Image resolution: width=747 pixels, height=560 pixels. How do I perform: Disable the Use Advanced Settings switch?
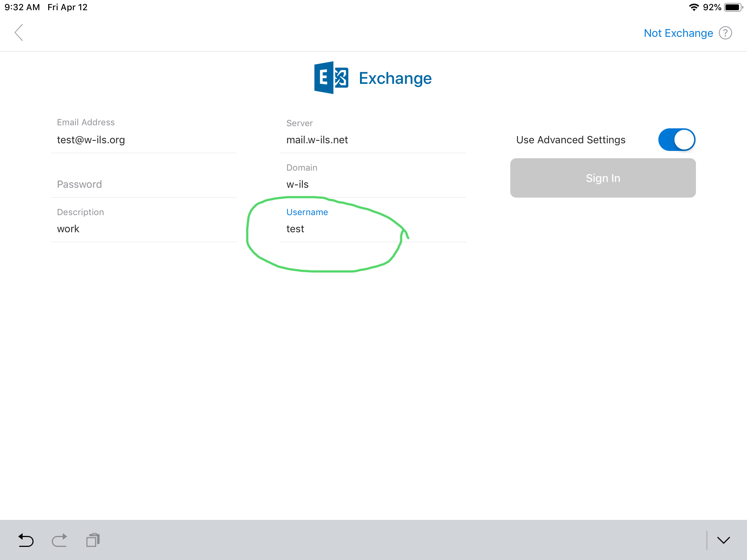(x=677, y=140)
